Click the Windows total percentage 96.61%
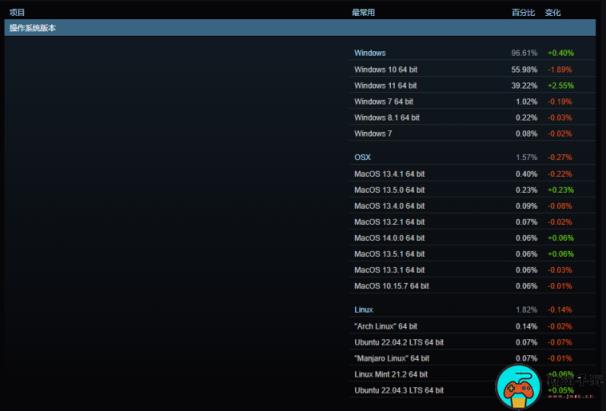606x411 pixels. click(524, 53)
